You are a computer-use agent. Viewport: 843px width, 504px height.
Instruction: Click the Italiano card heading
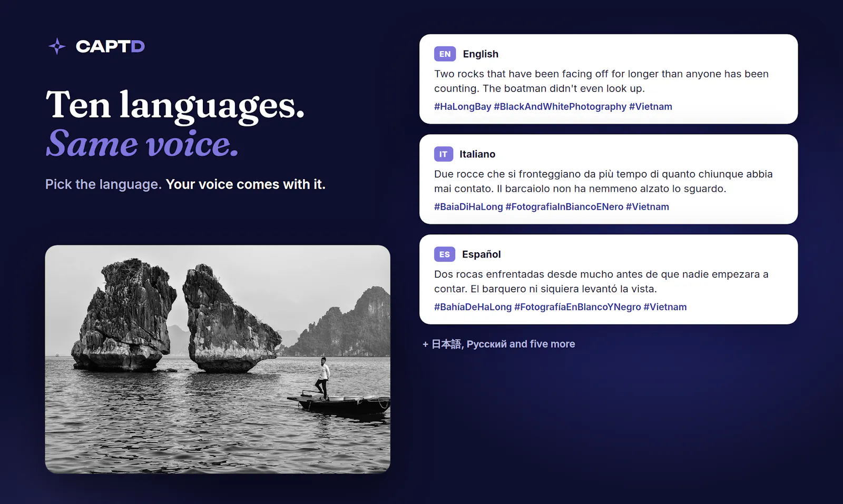(x=477, y=154)
